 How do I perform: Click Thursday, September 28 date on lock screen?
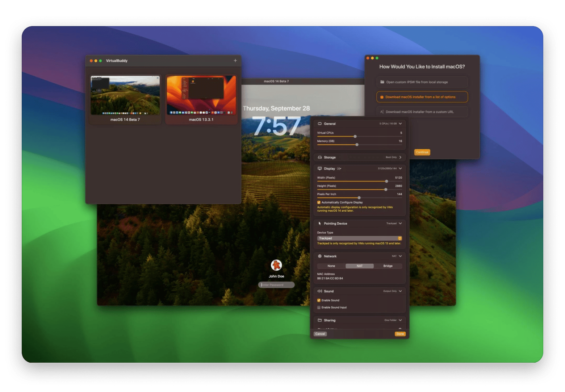(276, 108)
